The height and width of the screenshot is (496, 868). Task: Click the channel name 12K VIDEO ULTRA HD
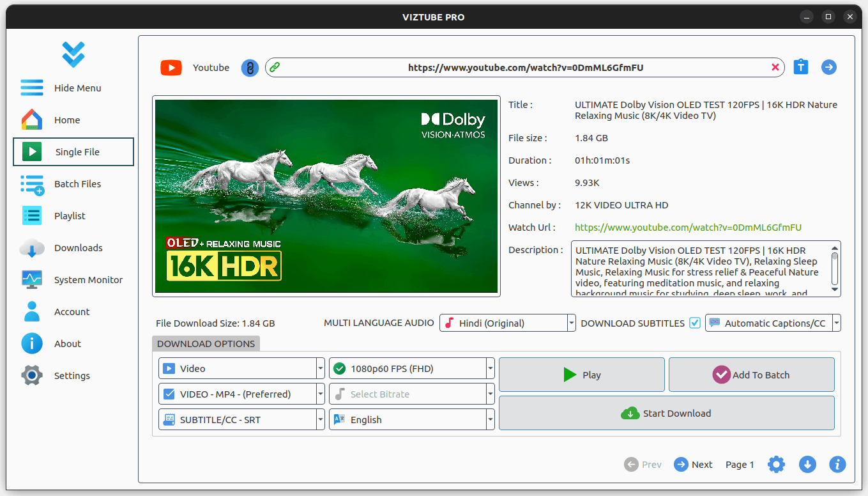point(621,205)
